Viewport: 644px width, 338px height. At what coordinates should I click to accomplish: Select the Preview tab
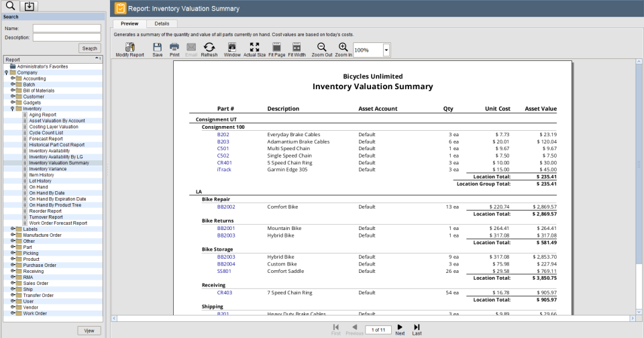click(129, 23)
